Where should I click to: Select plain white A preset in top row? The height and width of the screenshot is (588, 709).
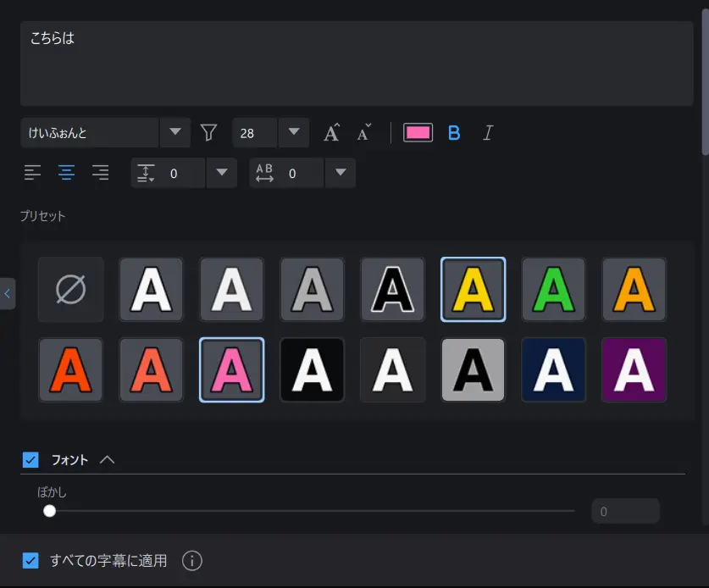pyautogui.click(x=231, y=290)
